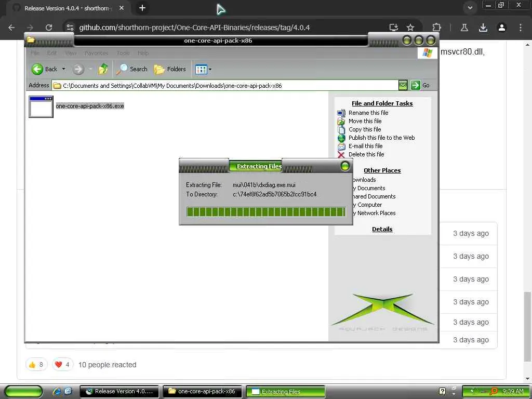Bookmark this page with star icon
The width and height of the screenshot is (532, 399).
[x=410, y=28]
